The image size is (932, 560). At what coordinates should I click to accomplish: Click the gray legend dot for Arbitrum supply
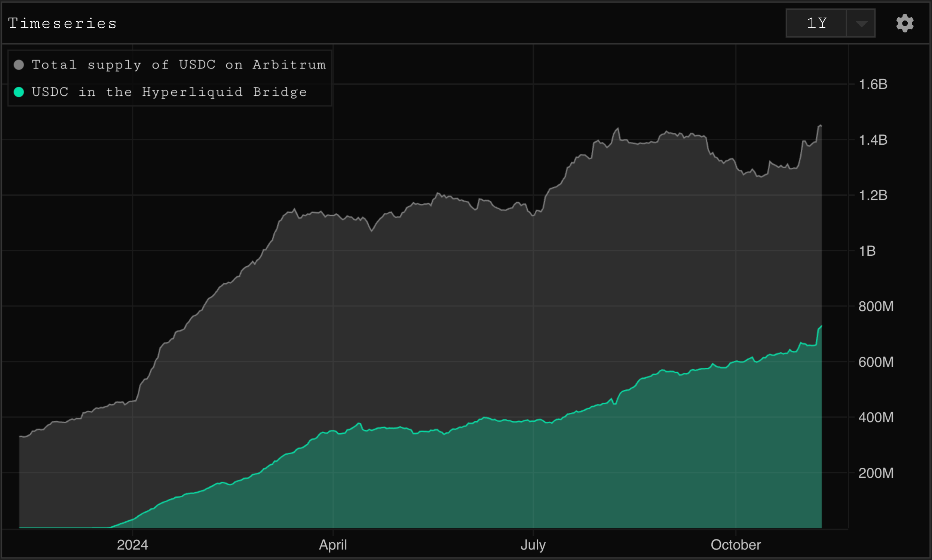19,65
